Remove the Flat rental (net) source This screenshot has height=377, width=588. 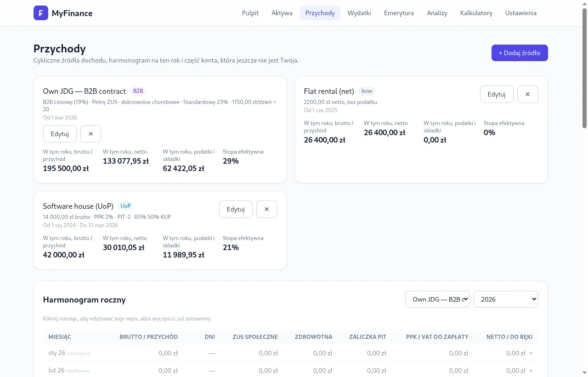tap(528, 94)
